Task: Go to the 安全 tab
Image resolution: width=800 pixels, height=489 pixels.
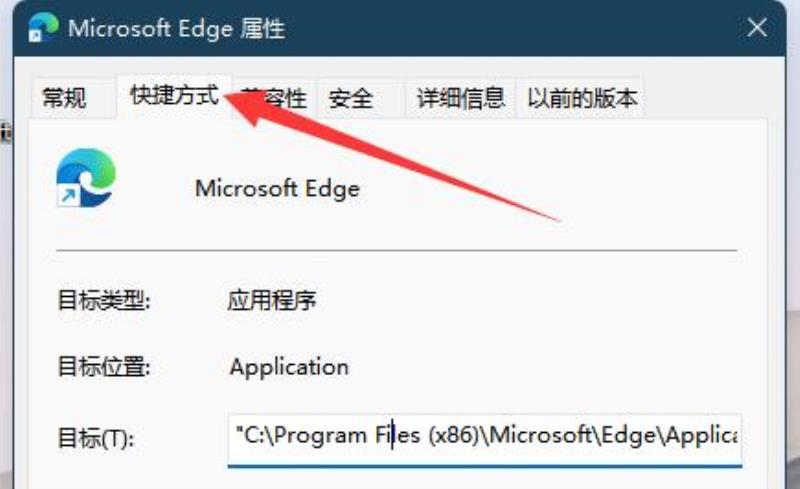Action: click(351, 98)
